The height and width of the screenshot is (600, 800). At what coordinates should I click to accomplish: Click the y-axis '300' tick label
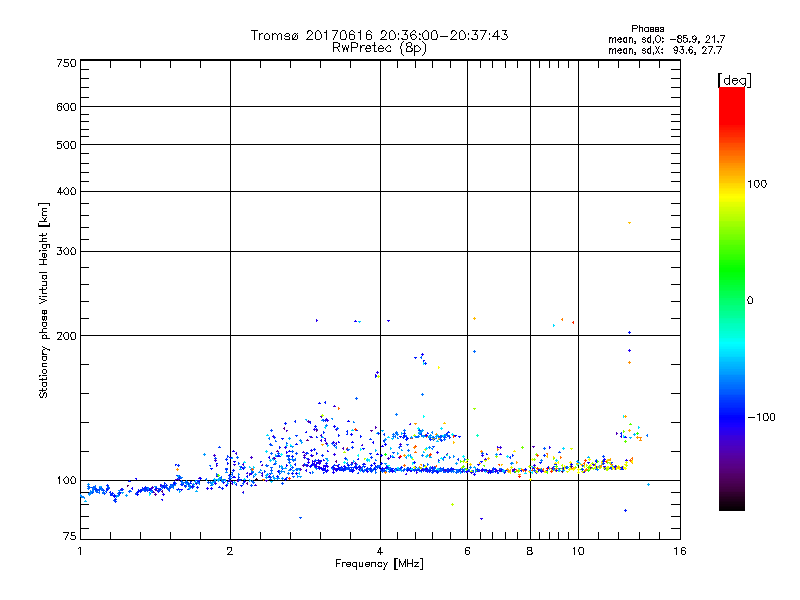click(66, 251)
